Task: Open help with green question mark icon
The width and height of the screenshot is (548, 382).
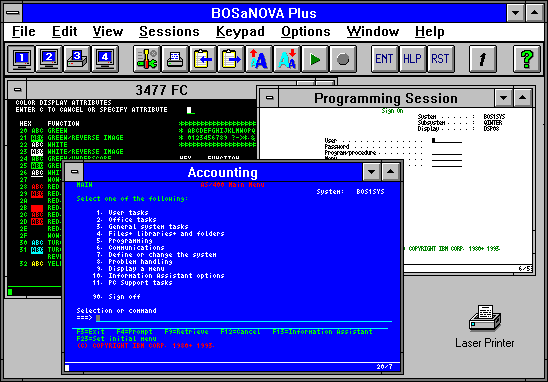Action: [527, 59]
